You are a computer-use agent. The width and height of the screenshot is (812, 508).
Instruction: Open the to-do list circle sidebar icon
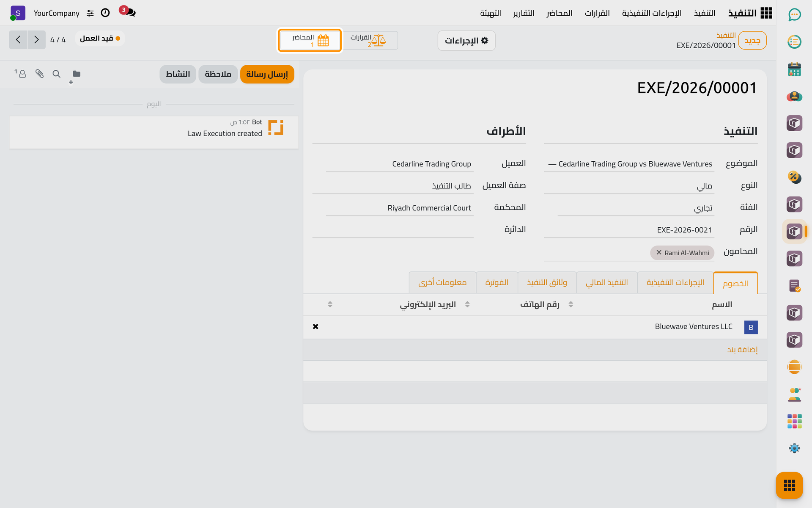(x=794, y=42)
